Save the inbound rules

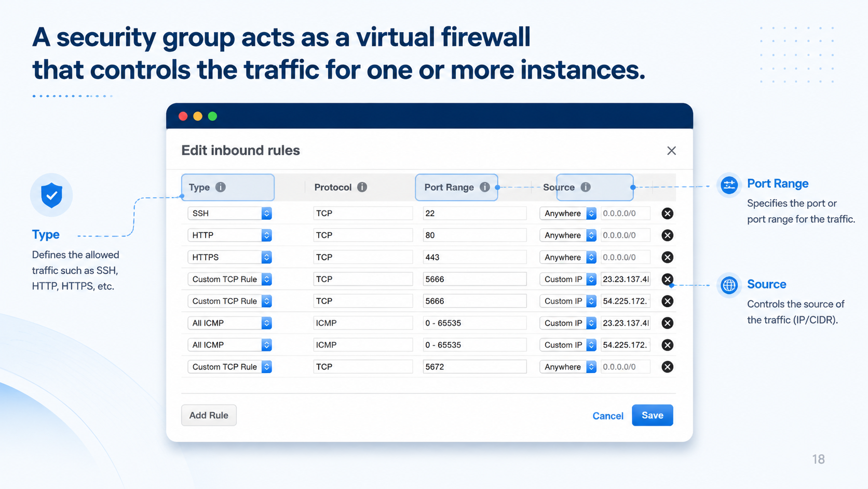(x=653, y=415)
